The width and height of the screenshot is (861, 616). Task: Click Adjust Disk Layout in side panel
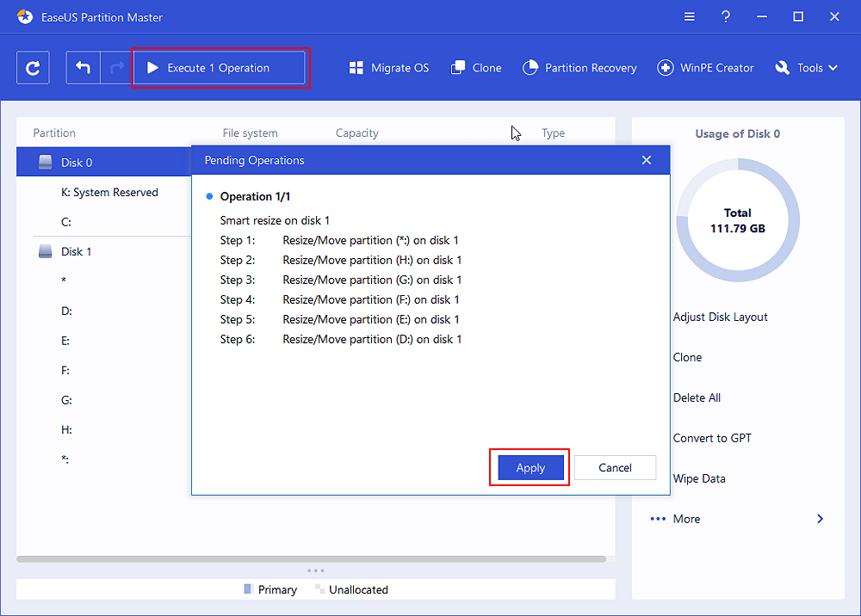point(720,317)
